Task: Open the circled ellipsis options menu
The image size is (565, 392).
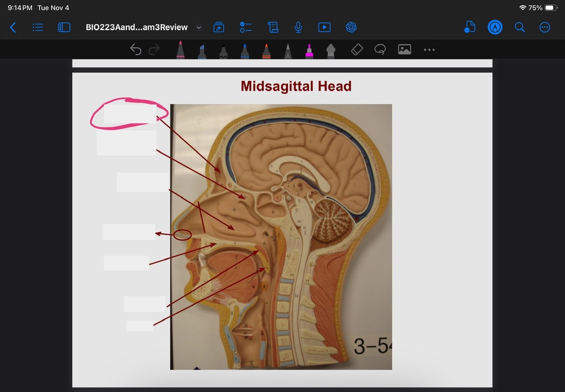Action: coord(545,27)
